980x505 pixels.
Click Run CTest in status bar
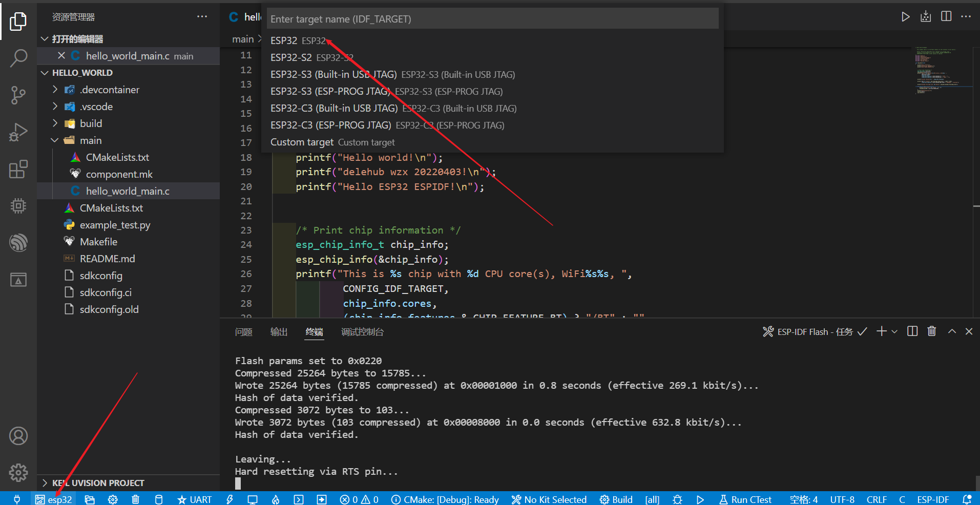tap(745, 499)
